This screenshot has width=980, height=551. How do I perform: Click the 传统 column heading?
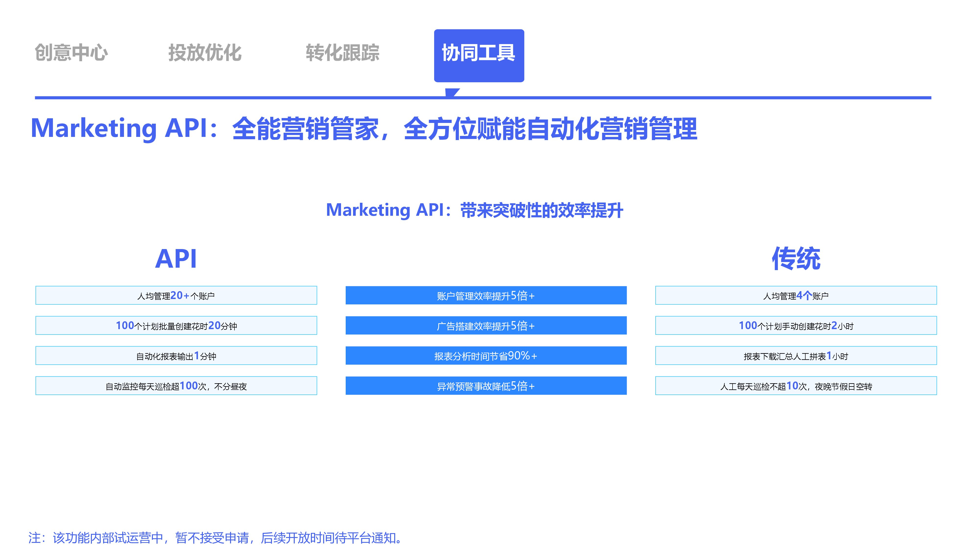click(796, 259)
